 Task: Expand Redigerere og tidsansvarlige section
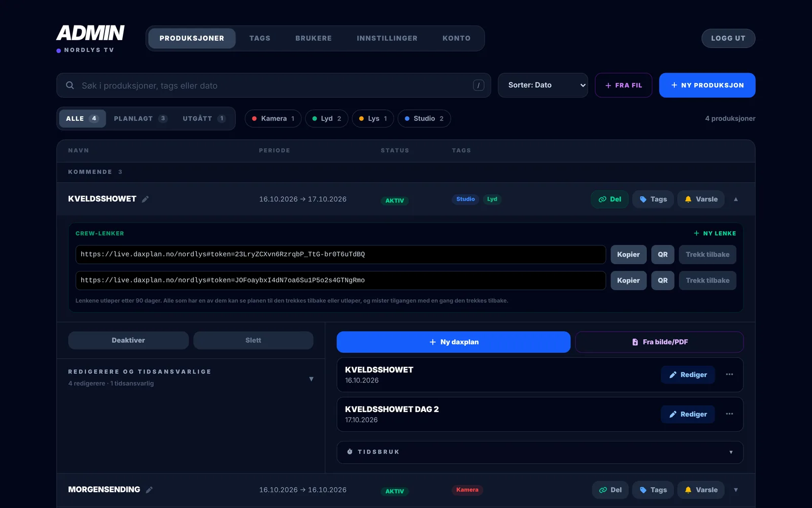click(191, 377)
